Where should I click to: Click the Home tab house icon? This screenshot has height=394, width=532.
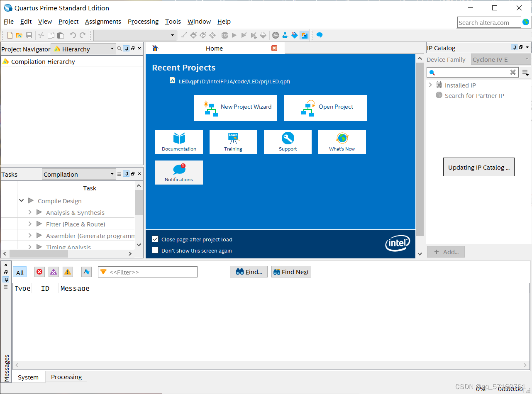point(155,48)
